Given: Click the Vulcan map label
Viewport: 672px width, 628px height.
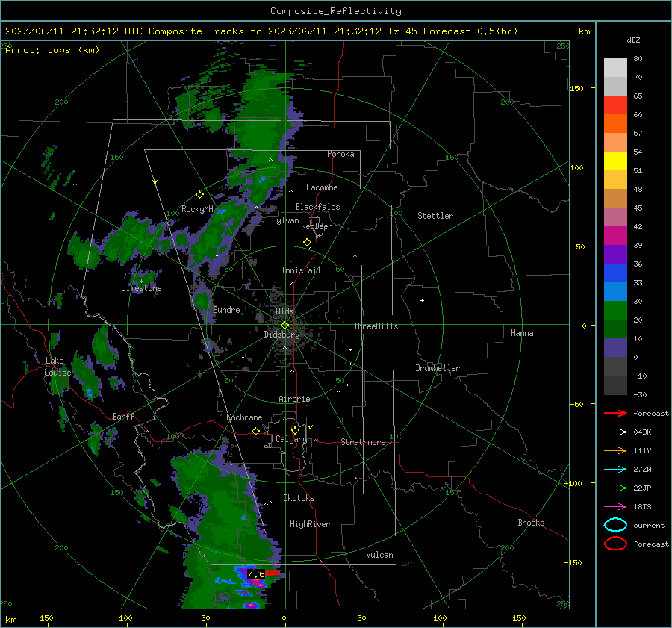Looking at the screenshot, I should coord(379,555).
